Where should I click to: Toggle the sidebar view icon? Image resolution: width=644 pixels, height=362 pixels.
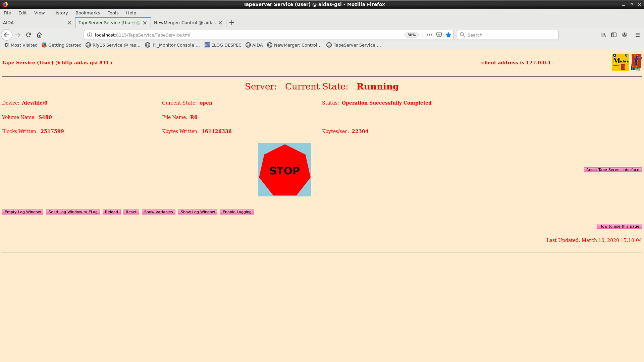614,35
